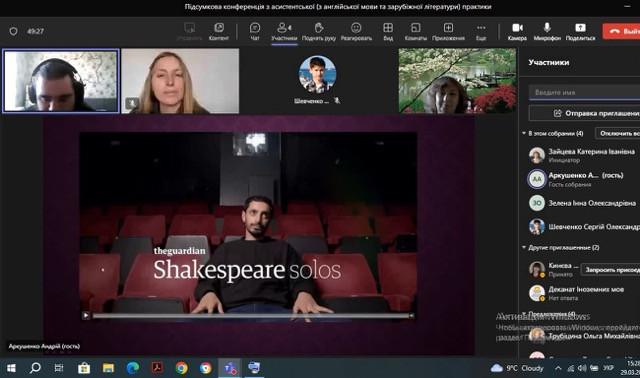This screenshot has width=640, height=378.
Task: Open Microsoft Store from taskbar
Action: pyautogui.click(x=84, y=368)
